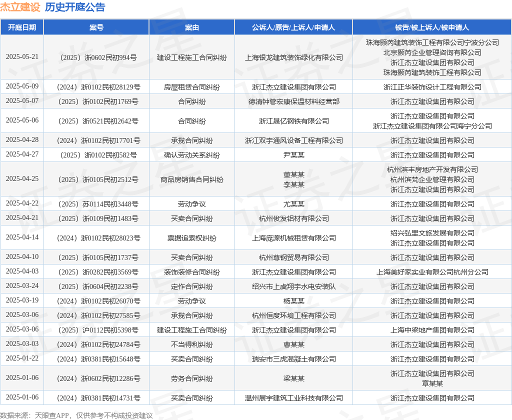Click cause 承揽合同纠纷 in 2025-04-28 row
The image size is (512, 420).
191,141
